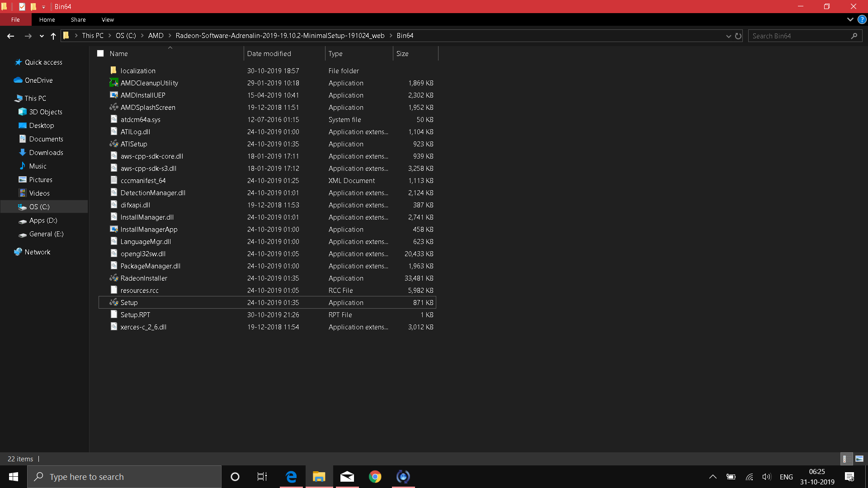Go up one folder level

(53, 36)
